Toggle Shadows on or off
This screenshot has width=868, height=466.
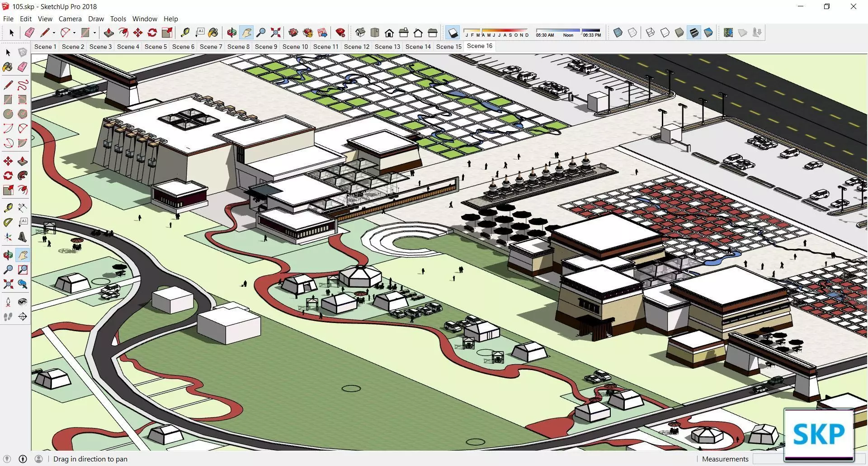tap(453, 33)
